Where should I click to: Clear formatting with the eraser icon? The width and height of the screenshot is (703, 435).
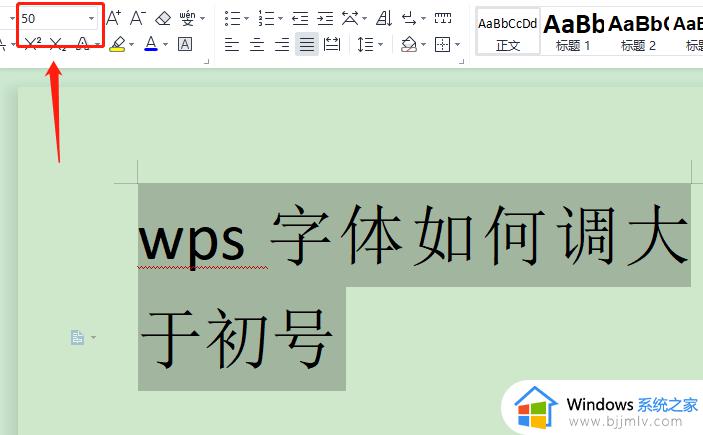[163, 18]
